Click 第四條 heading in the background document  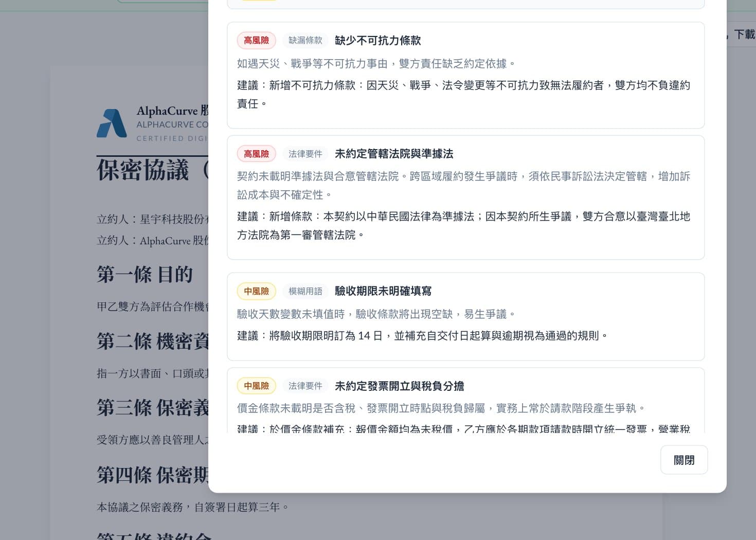pyautogui.click(x=152, y=475)
